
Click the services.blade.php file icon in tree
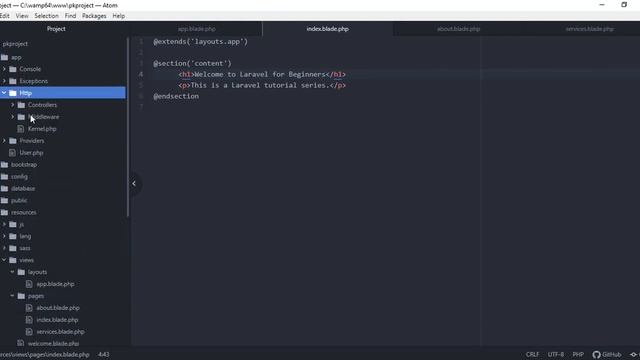pos(29,331)
